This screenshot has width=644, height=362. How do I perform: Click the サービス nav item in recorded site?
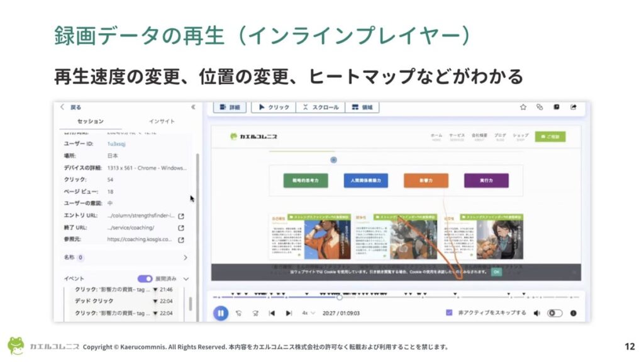coord(457,136)
